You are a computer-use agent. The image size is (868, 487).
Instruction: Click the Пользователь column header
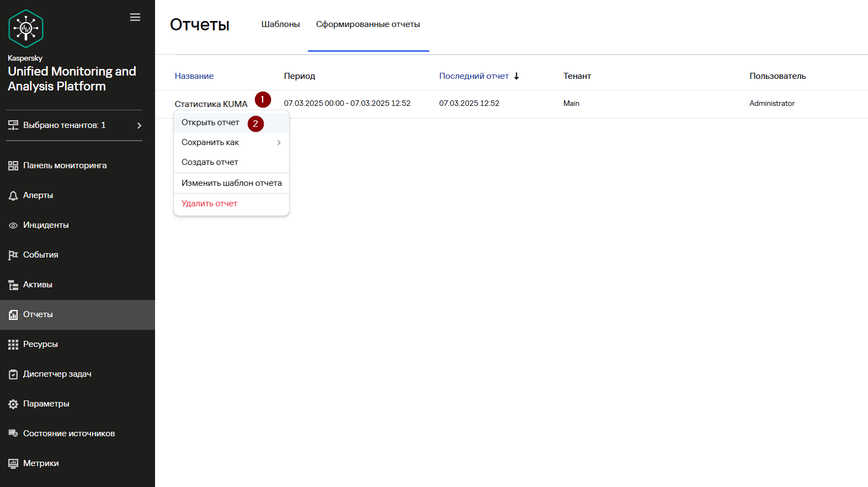click(x=778, y=76)
